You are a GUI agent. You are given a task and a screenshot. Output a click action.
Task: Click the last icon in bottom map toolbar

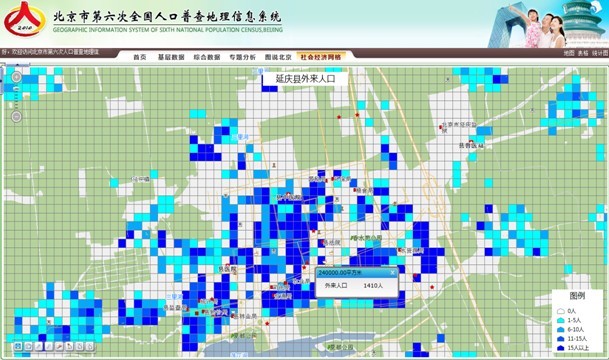tap(90, 346)
